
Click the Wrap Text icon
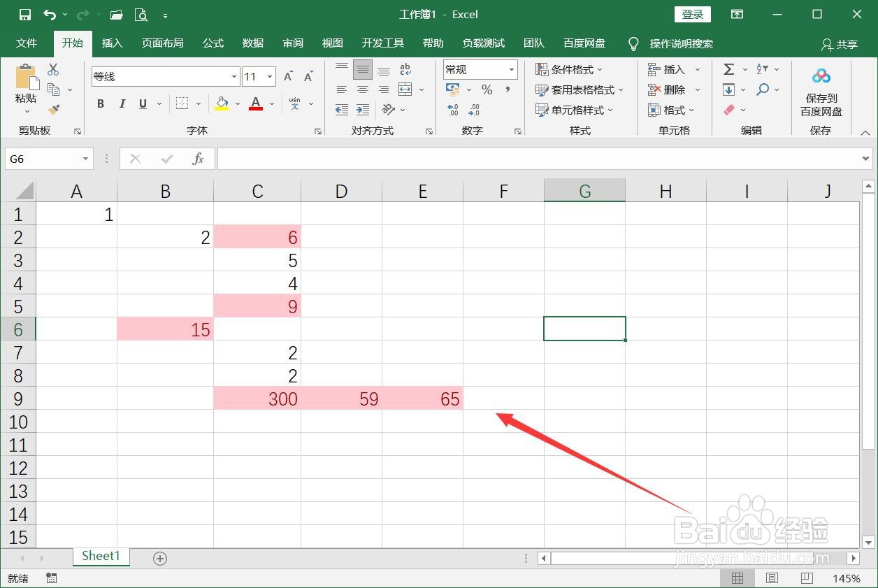(x=405, y=69)
